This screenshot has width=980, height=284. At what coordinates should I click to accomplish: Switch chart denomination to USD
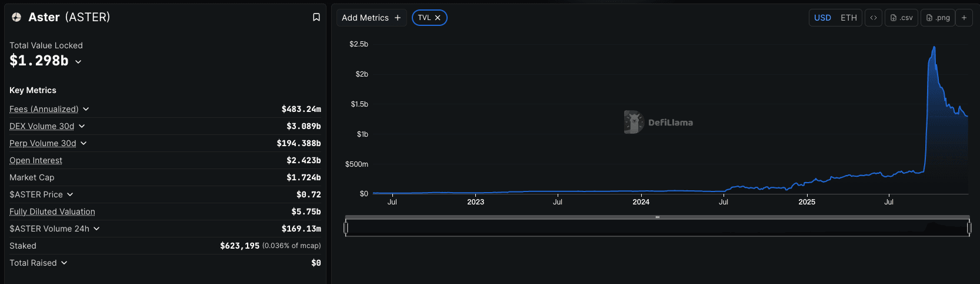point(822,18)
